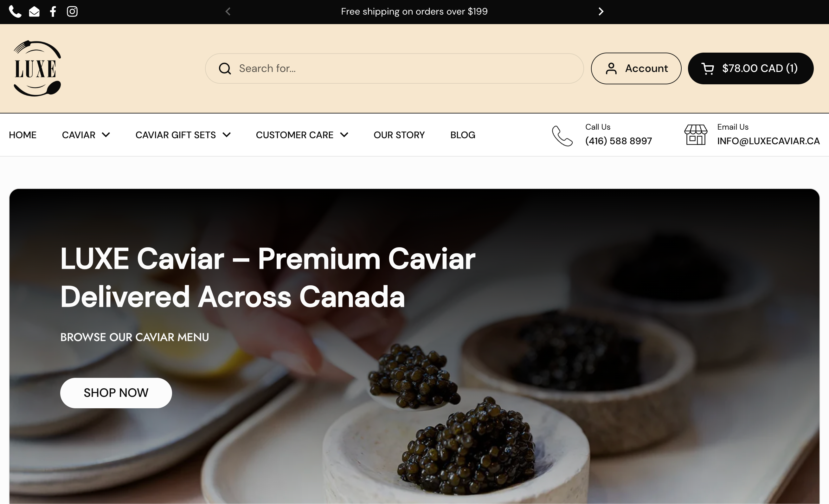Expand the CAVIAR GIFT SETS dropdown
This screenshot has width=829, height=504.
[183, 135]
